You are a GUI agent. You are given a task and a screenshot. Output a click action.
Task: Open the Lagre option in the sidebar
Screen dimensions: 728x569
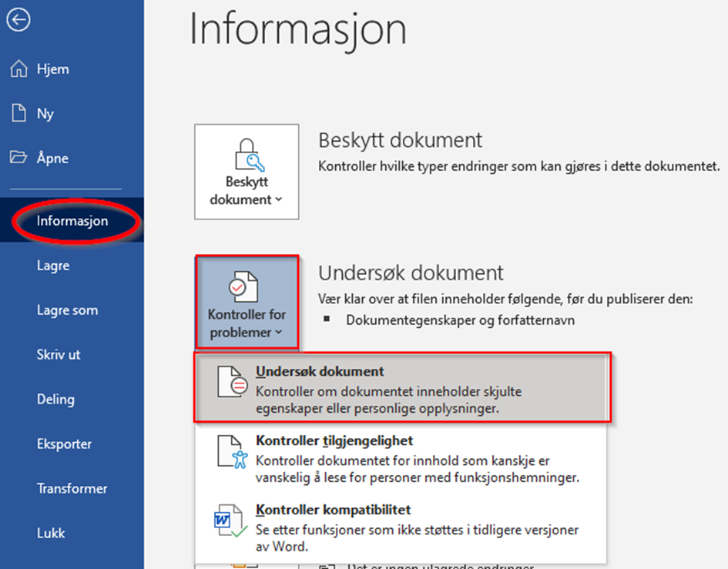coord(53,266)
